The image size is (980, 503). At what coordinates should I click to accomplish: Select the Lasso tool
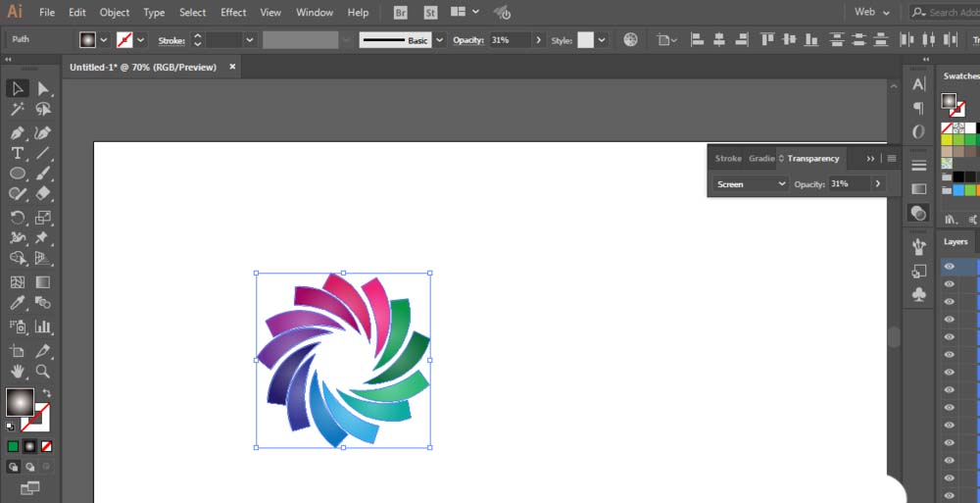(43, 110)
